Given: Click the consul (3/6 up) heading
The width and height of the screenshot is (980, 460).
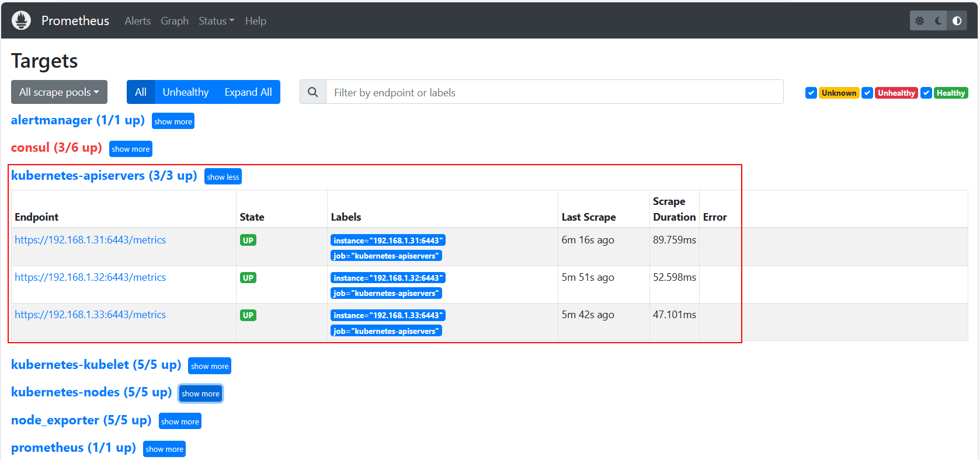Looking at the screenshot, I should click(57, 148).
